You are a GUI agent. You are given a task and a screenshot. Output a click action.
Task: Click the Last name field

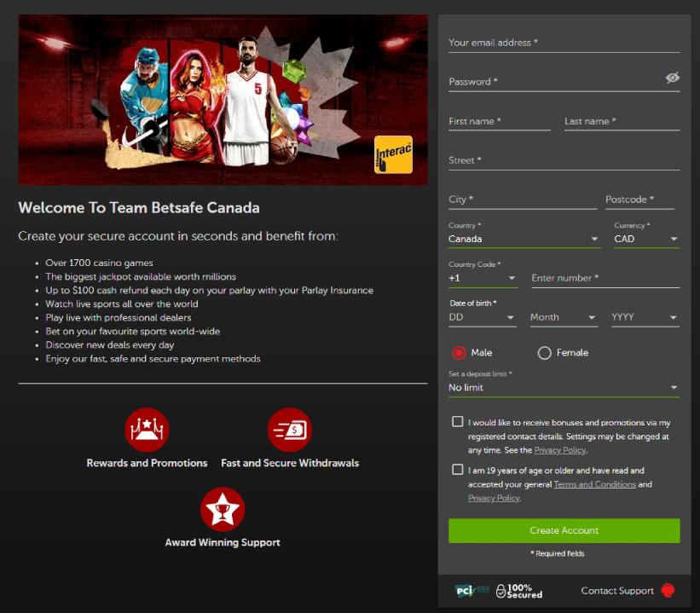(x=622, y=121)
